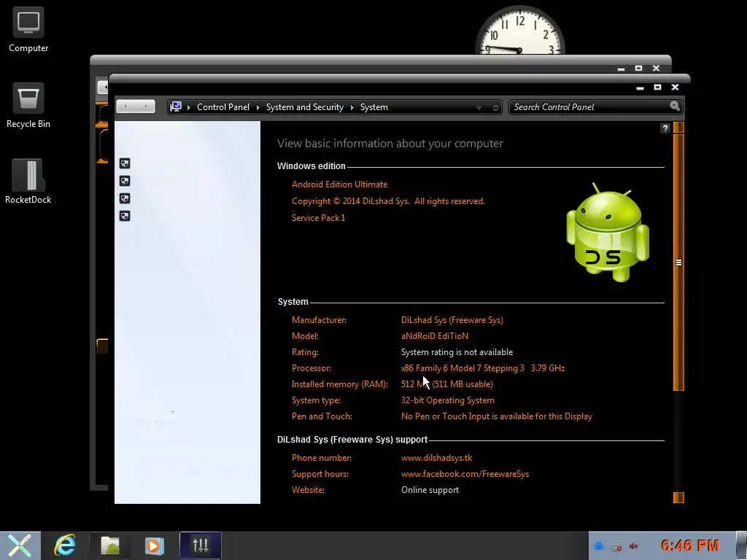The image size is (747, 560).
Task: Click the analog clock desktop gadget
Action: click(x=519, y=30)
